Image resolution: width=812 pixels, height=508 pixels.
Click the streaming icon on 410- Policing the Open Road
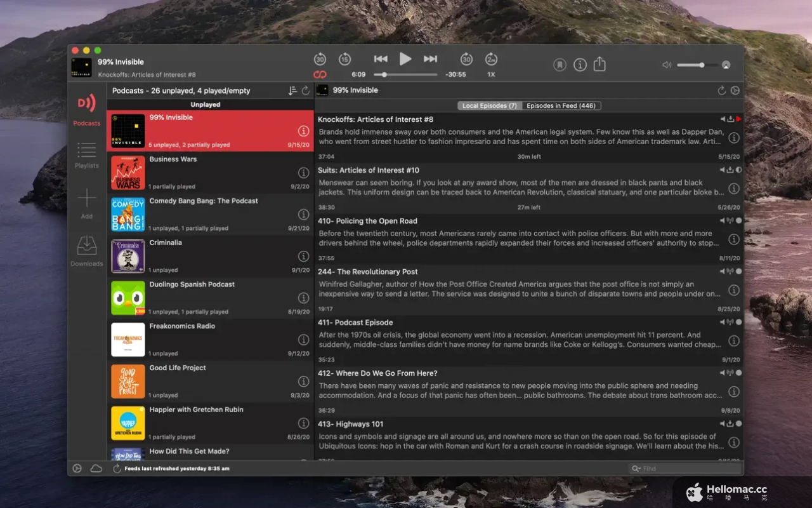coord(730,221)
